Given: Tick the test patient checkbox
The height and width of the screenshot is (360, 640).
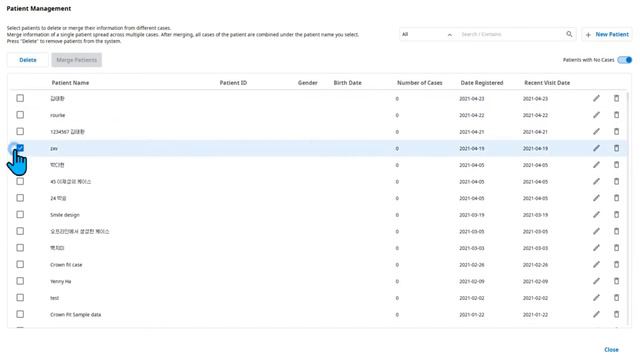Looking at the screenshot, I should pyautogui.click(x=20, y=298).
